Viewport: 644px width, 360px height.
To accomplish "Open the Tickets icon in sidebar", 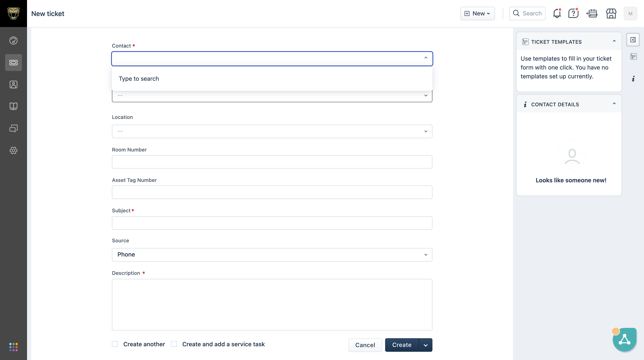I will (x=13, y=63).
